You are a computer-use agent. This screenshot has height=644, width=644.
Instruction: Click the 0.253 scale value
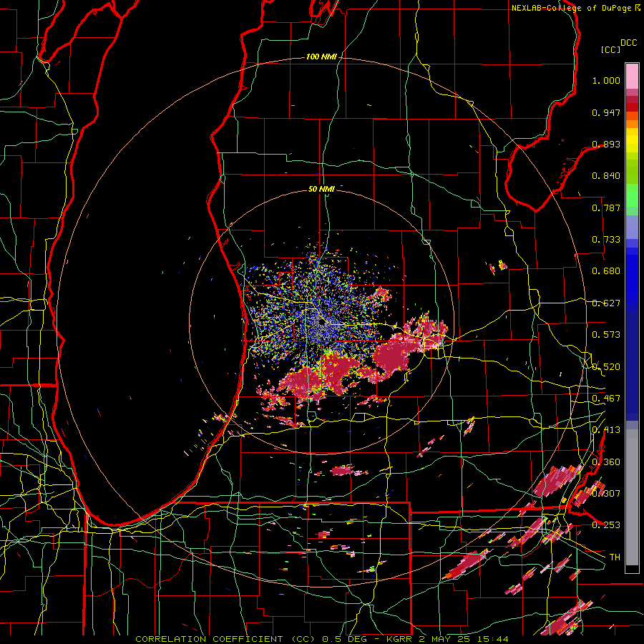pyautogui.click(x=606, y=525)
